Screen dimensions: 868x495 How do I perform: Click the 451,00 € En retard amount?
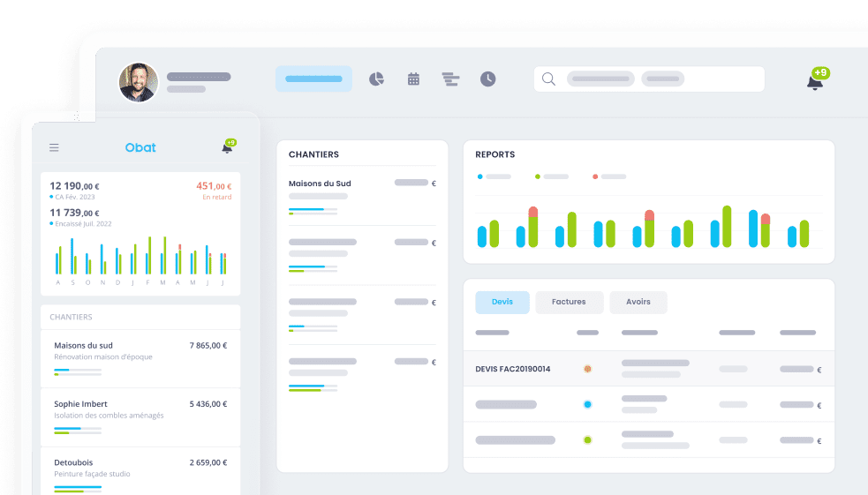pyautogui.click(x=214, y=186)
